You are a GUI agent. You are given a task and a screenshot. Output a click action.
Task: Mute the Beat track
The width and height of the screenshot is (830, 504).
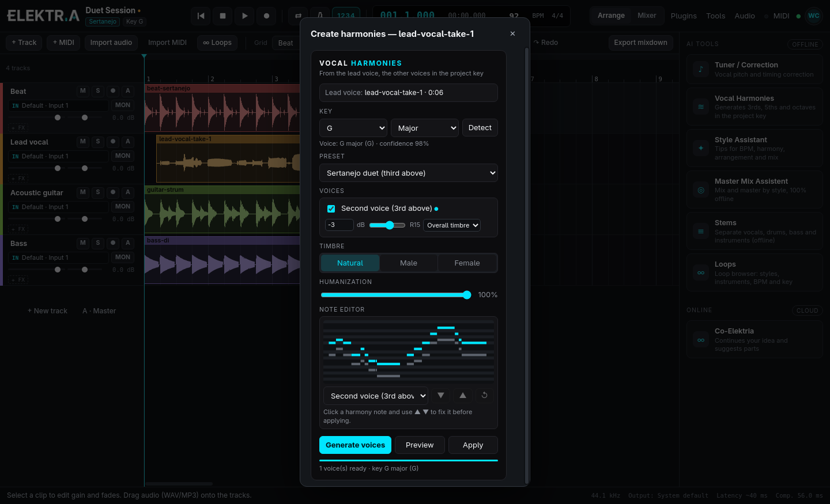[83, 91]
